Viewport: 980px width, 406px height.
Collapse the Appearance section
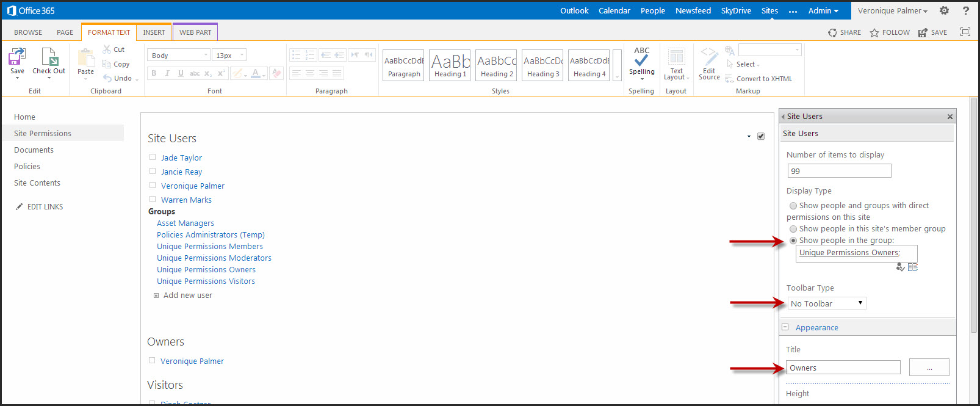785,327
